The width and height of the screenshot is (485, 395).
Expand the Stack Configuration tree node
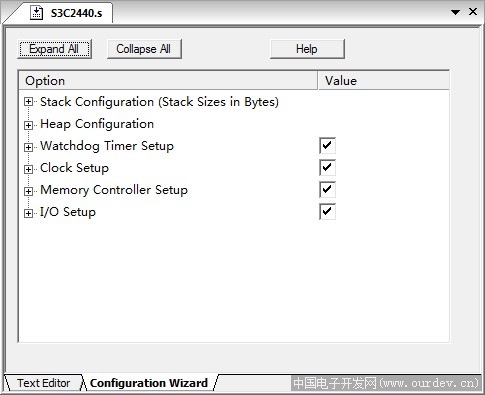pos(29,102)
